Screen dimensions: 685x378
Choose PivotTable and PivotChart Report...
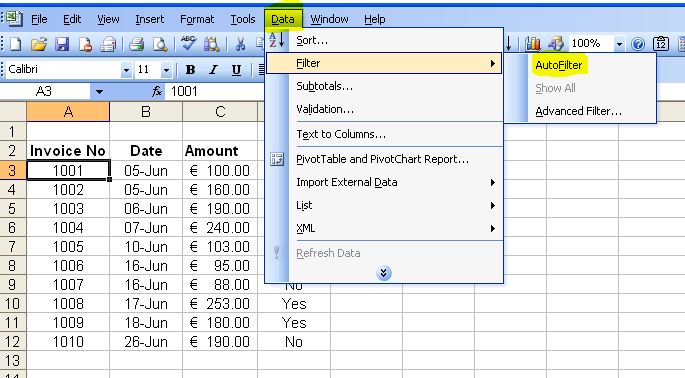pos(384,159)
